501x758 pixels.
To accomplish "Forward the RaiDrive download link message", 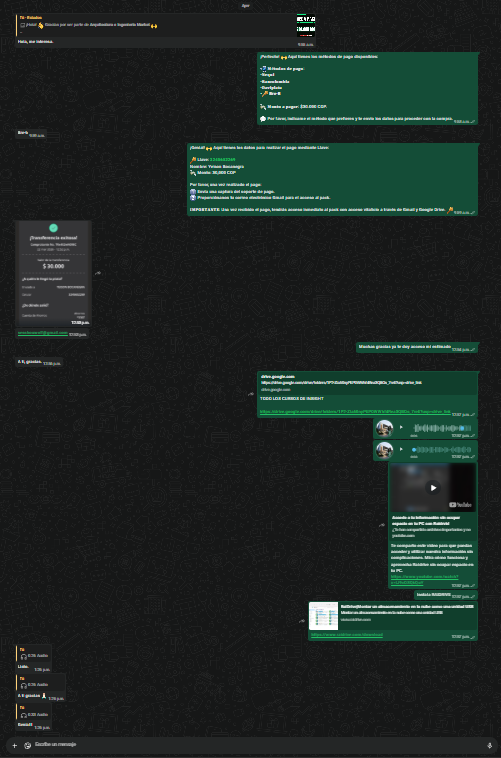I will (x=302, y=621).
